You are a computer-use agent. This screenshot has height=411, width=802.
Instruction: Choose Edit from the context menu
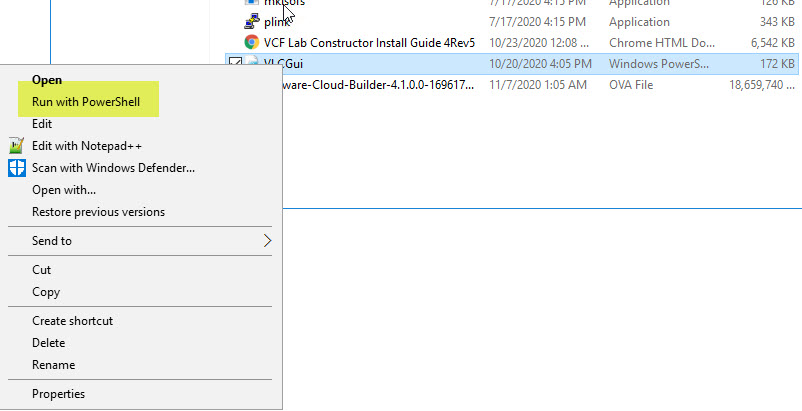(42, 124)
